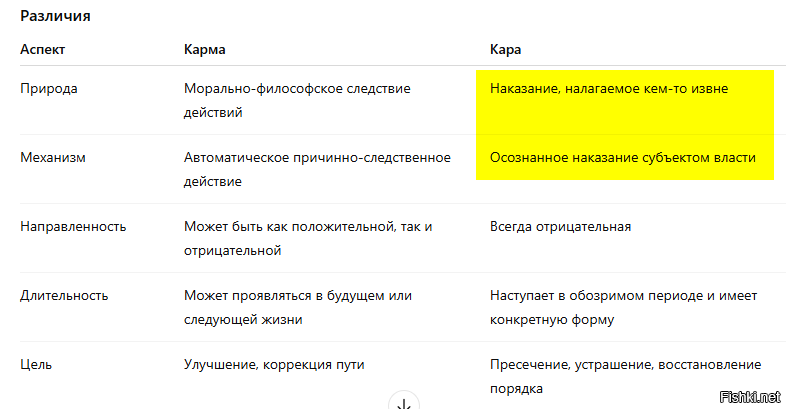
Task: Click the "Улучшение, коррекция пути" cell
Action: [x=274, y=365]
